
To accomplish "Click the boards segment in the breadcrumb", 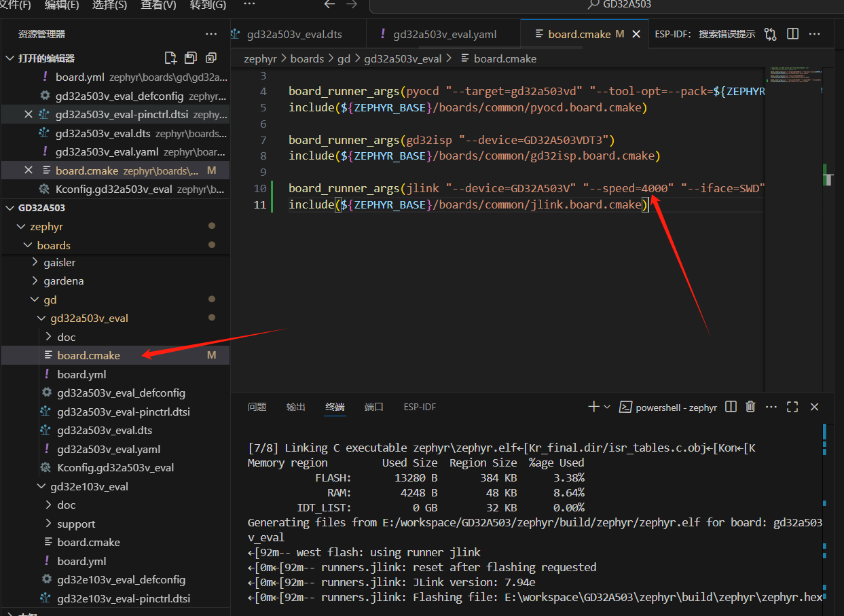I will point(307,59).
